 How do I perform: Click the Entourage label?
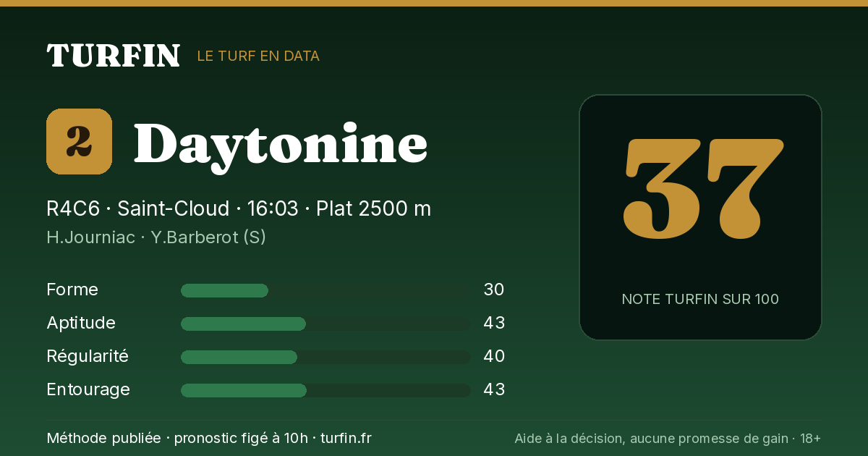pos(88,389)
